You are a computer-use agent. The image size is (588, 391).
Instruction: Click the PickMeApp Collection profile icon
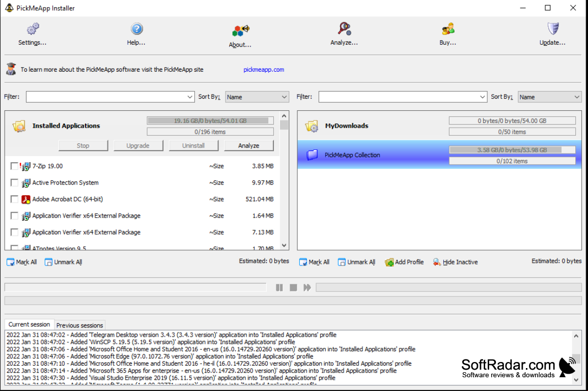[x=312, y=155]
